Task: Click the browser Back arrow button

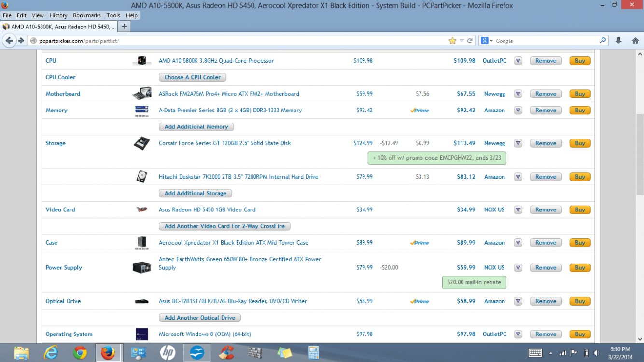Action: point(9,41)
